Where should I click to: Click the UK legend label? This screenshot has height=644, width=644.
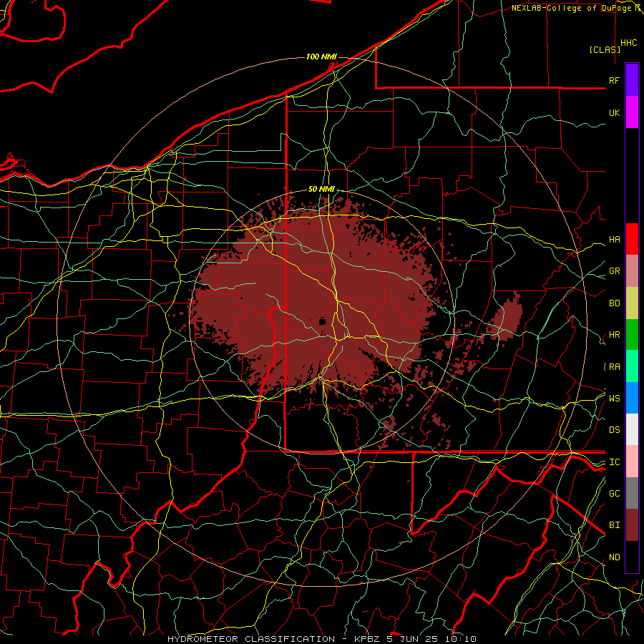(x=614, y=112)
